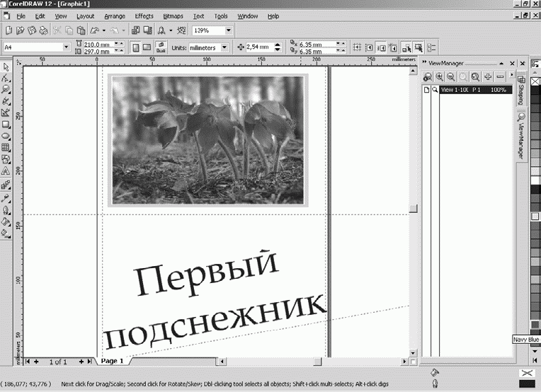
Task: Pick the Eyedropper tool
Action: 6,198
